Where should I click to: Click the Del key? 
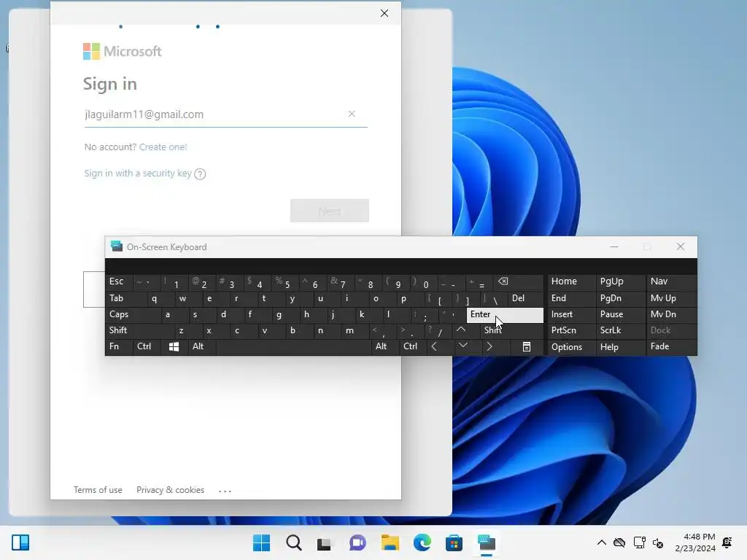pos(525,298)
